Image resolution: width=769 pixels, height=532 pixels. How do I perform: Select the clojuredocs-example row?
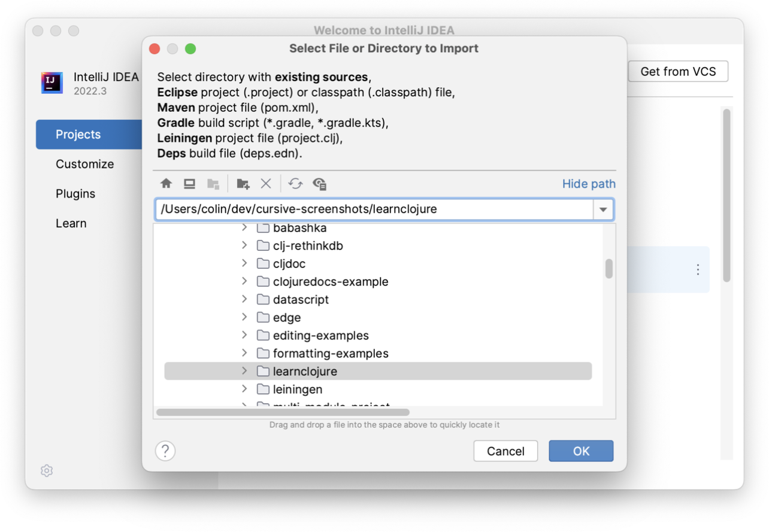pos(378,282)
